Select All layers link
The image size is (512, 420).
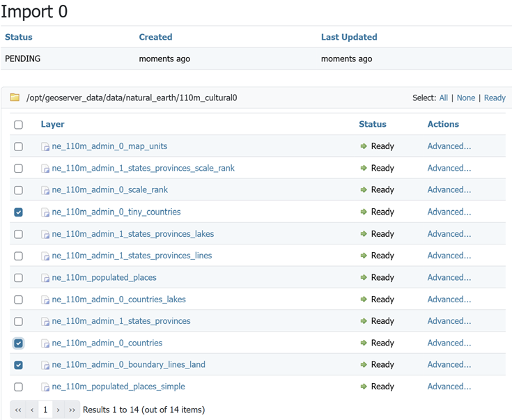(x=444, y=98)
